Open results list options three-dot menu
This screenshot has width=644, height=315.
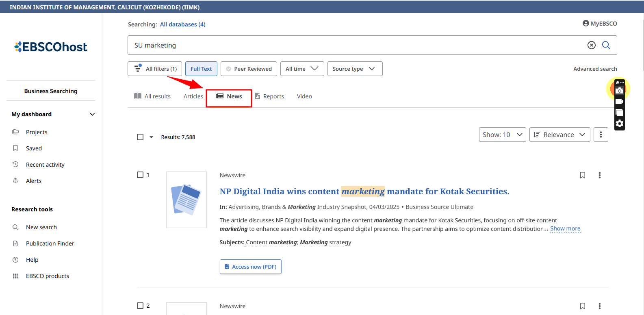click(x=601, y=135)
